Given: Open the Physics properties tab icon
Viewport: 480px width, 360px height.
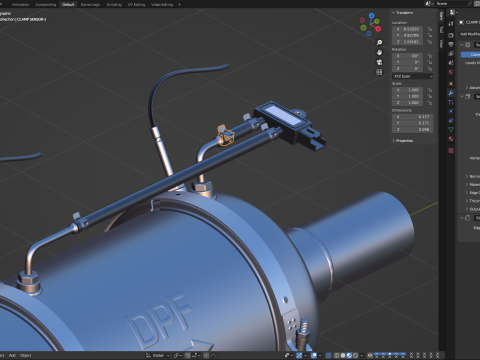Looking at the screenshot, I should click(x=451, y=111).
